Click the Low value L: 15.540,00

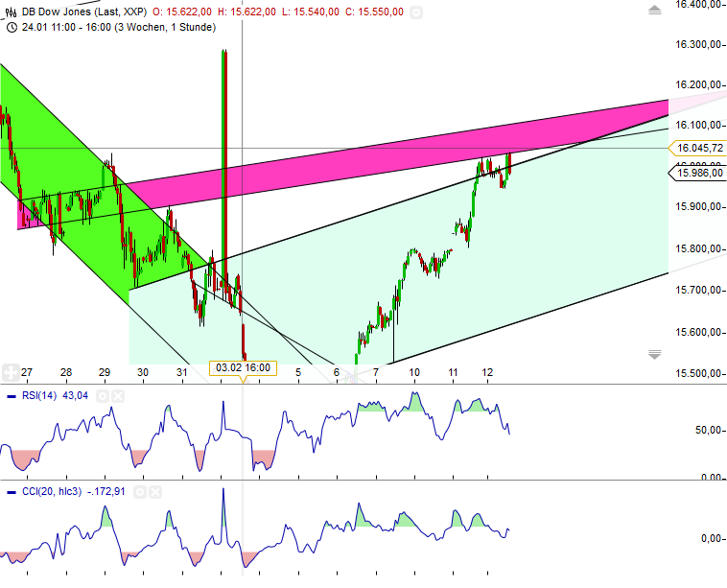[311, 12]
